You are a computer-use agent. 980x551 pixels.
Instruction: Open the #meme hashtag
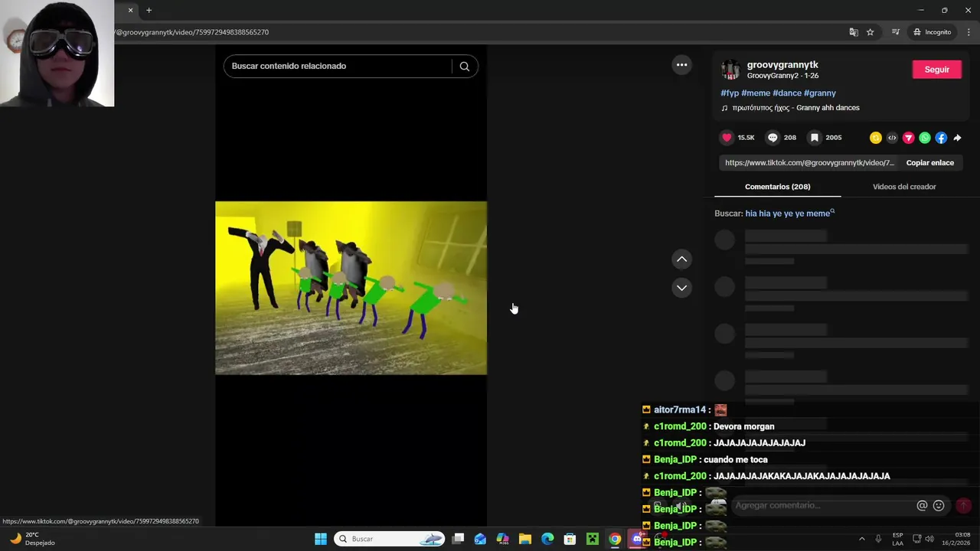point(756,93)
